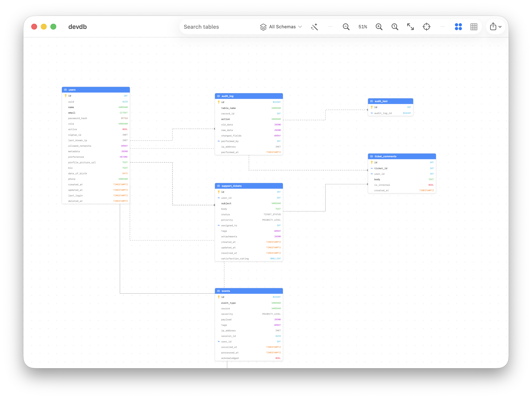
Task: Select the audit_log table header
Action: pyautogui.click(x=249, y=96)
